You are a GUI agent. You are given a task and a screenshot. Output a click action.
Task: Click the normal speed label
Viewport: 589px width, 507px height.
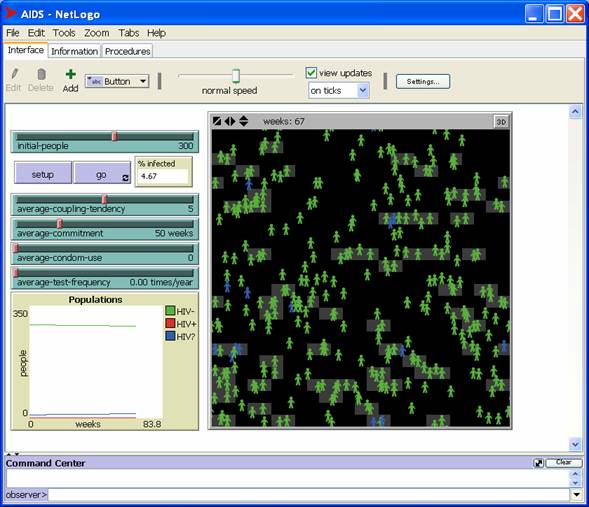point(230,91)
